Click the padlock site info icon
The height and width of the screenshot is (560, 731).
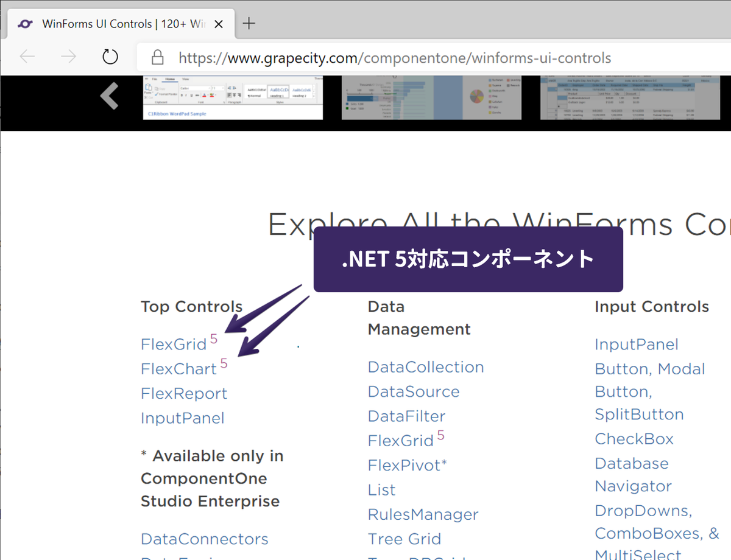click(157, 58)
